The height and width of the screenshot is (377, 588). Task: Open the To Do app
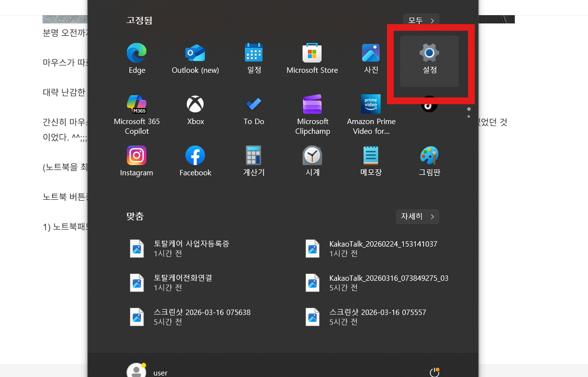pos(254,111)
